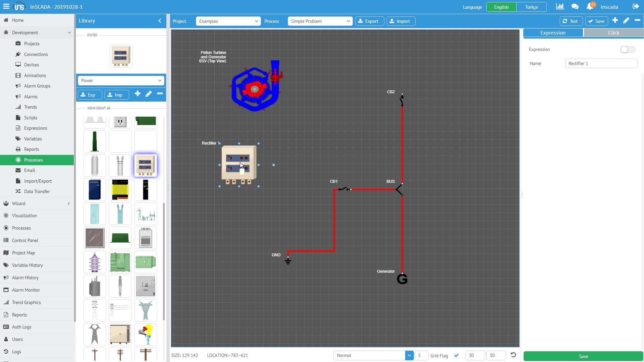
Task: Click the library icon list scrollbar
Action: coord(164,261)
